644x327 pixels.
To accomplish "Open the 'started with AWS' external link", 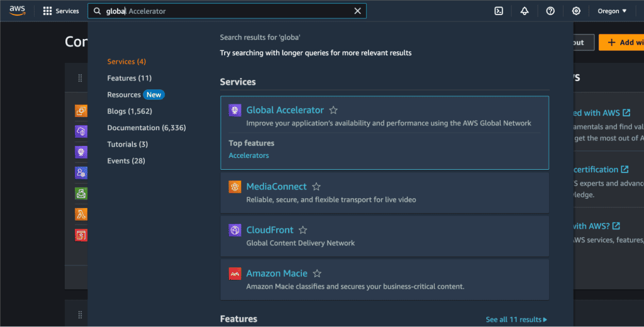I will coord(602,113).
